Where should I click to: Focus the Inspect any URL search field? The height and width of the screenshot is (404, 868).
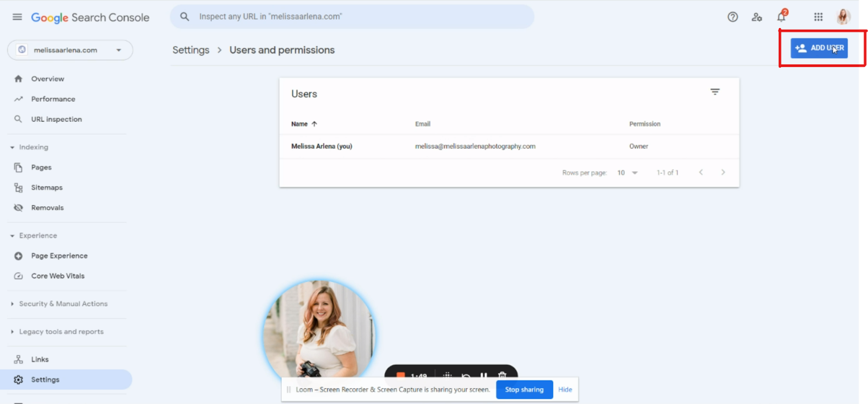coord(352,17)
